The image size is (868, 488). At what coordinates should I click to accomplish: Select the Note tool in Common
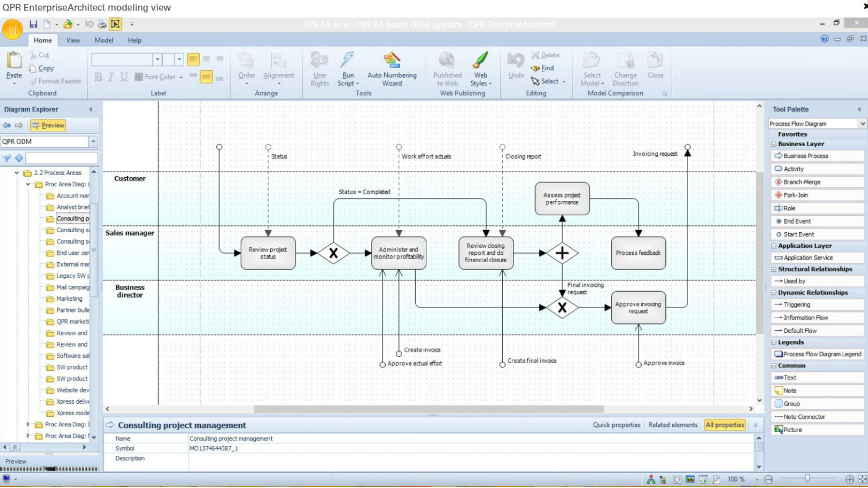pyautogui.click(x=817, y=390)
